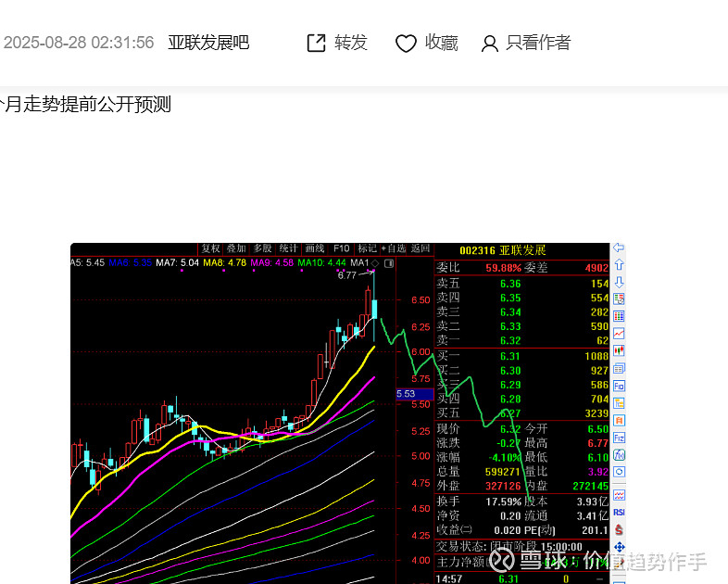Click the up arrow icon in chart sidebar
The image size is (728, 584).
coord(619,265)
